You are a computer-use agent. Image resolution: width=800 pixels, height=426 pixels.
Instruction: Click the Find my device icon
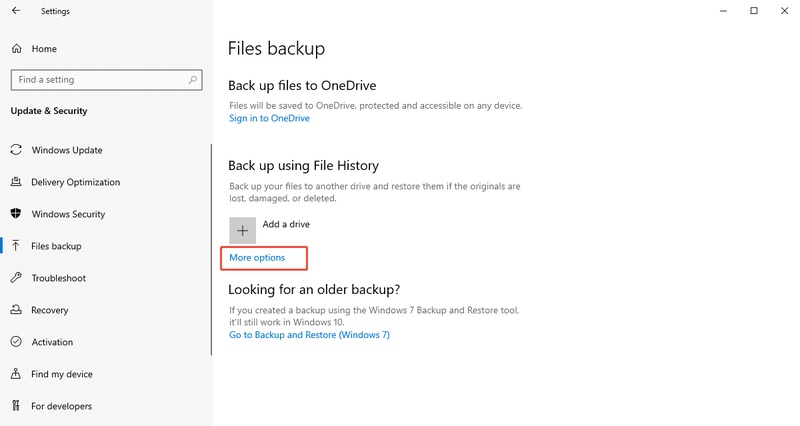coord(16,373)
